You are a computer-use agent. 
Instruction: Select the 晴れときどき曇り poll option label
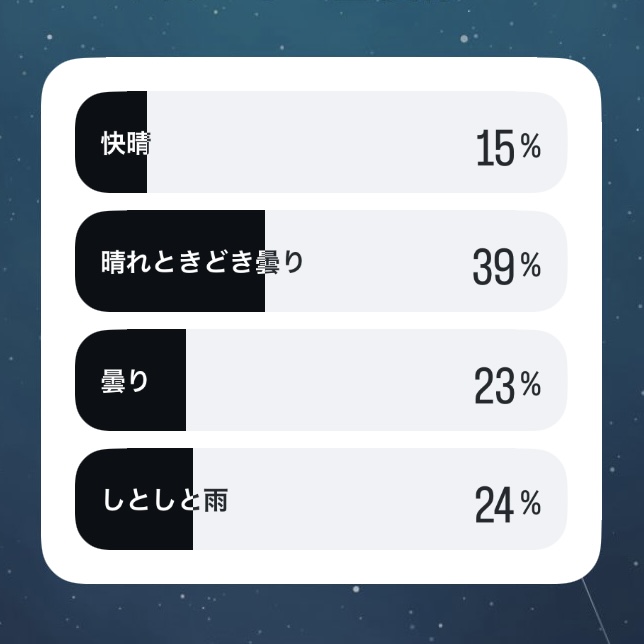tap(202, 262)
